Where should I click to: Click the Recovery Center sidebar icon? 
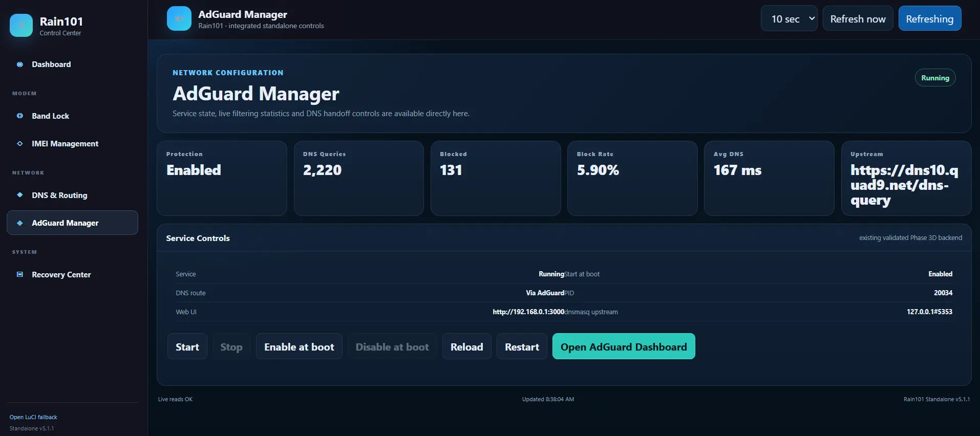pos(20,275)
